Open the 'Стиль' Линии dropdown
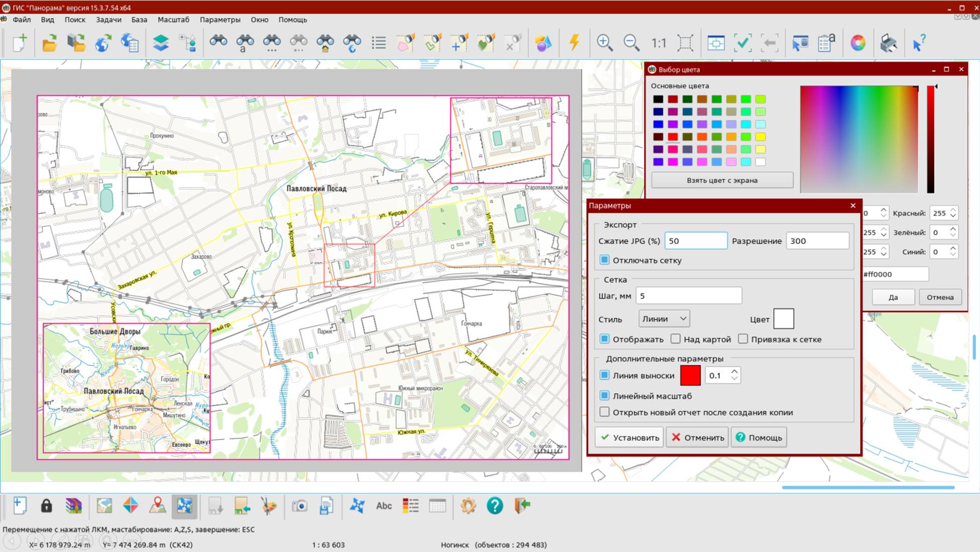 [664, 319]
